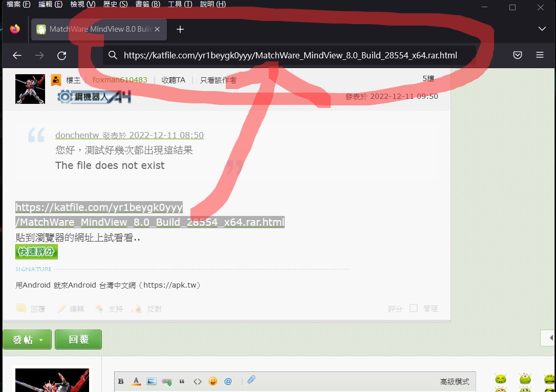Click the 鋼機器人 rank badge
The height and width of the screenshot is (392, 556).
point(94,96)
